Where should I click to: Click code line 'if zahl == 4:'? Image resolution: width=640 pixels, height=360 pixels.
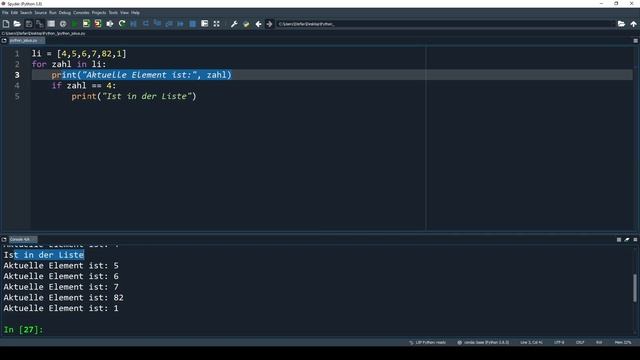coord(84,85)
